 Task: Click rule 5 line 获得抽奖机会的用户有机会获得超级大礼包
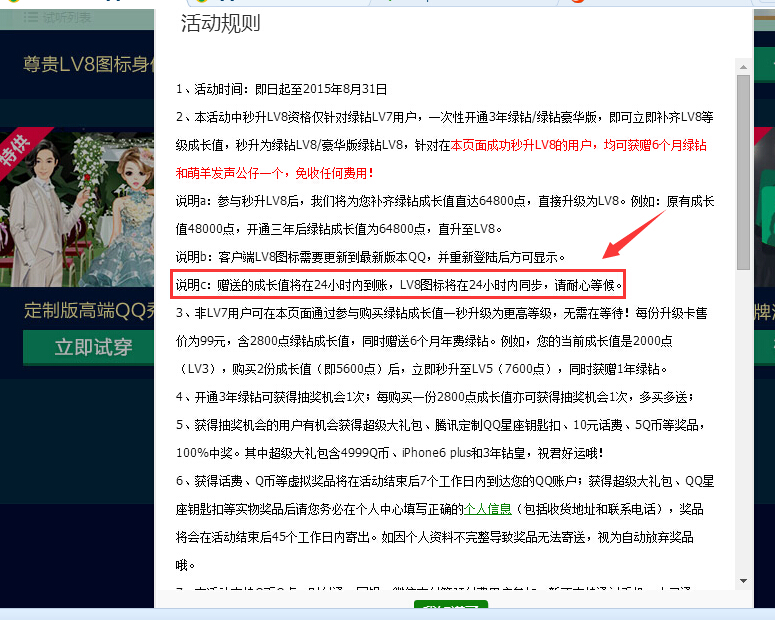coord(440,425)
